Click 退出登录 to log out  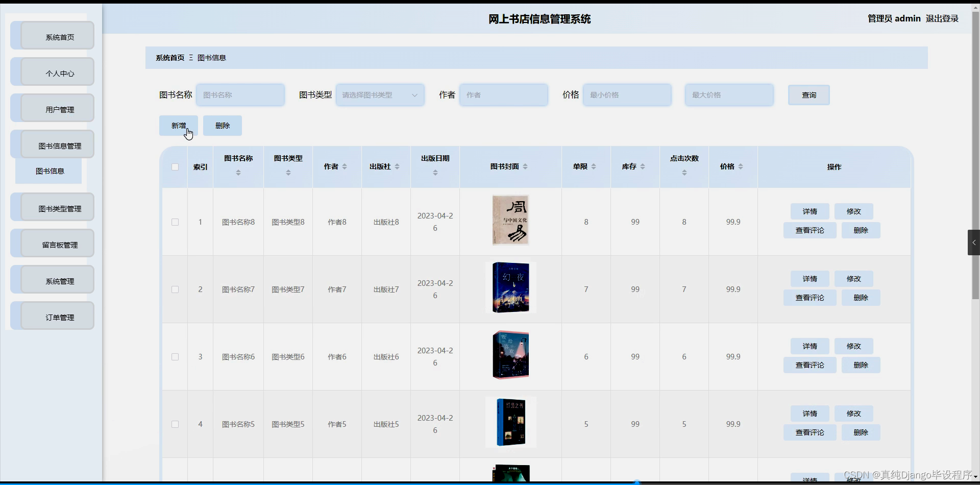pyautogui.click(x=942, y=18)
